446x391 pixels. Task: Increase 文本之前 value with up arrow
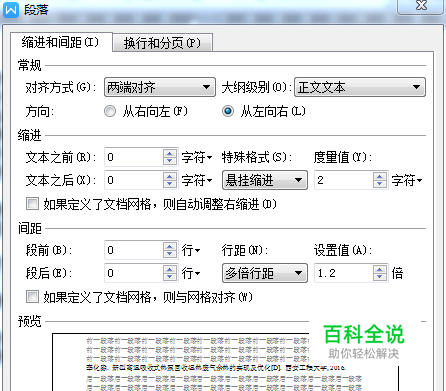click(x=170, y=153)
